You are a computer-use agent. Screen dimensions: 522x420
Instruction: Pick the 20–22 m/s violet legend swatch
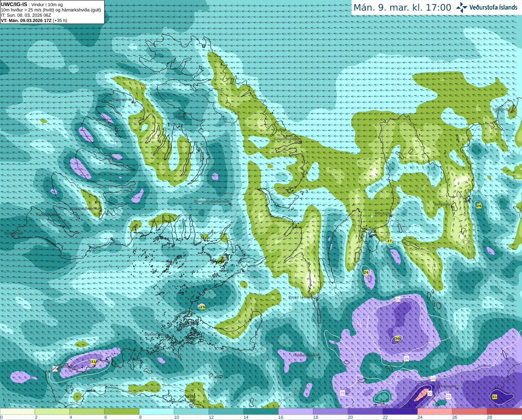[x=365, y=411]
